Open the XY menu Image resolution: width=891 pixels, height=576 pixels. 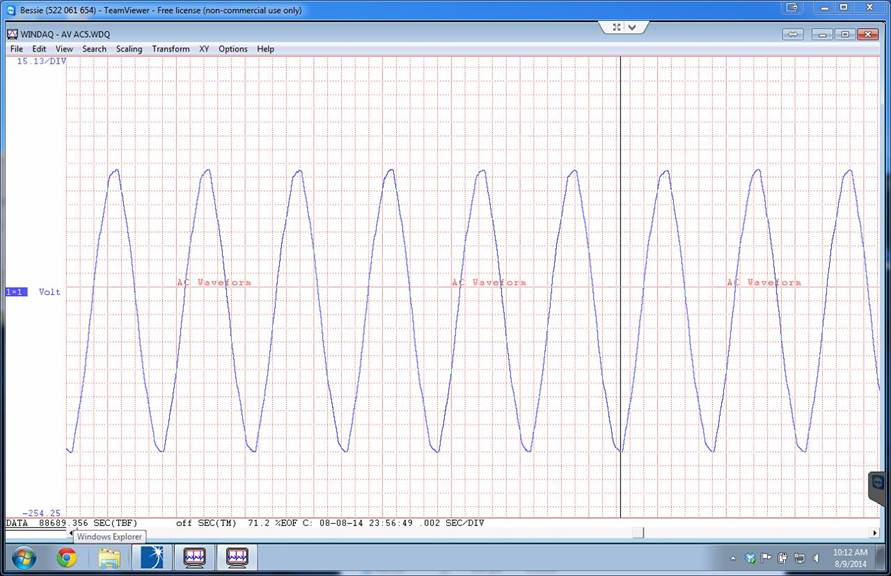coord(204,49)
